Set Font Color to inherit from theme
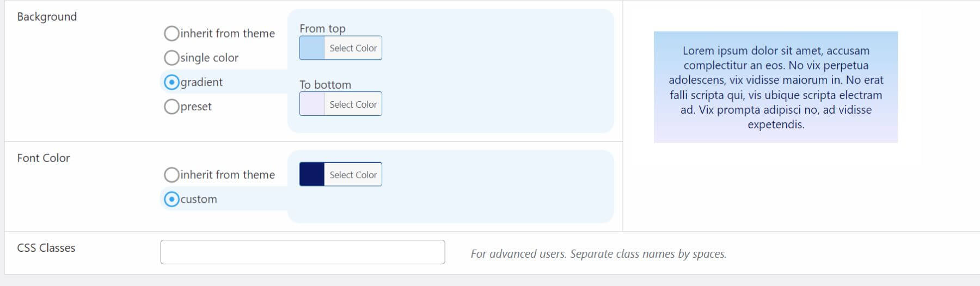 point(171,175)
